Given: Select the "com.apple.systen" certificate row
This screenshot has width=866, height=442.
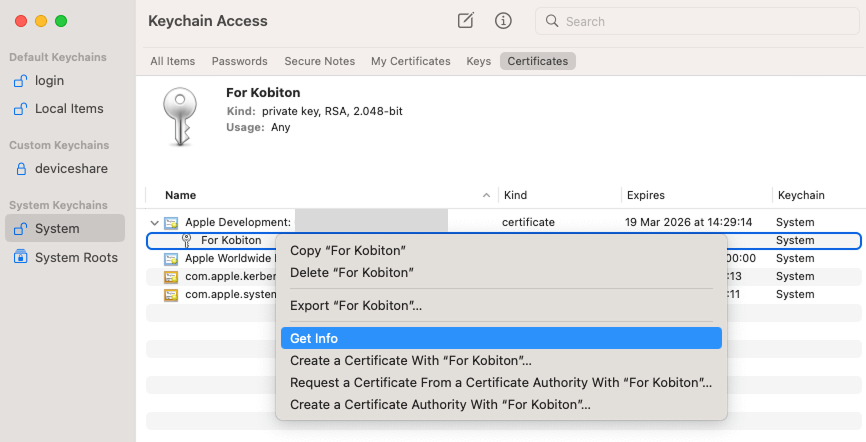Looking at the screenshot, I should (x=504, y=294).
